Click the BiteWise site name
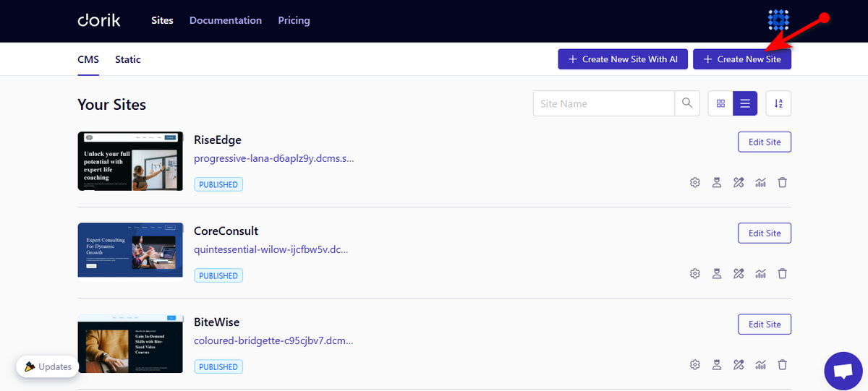 217,322
